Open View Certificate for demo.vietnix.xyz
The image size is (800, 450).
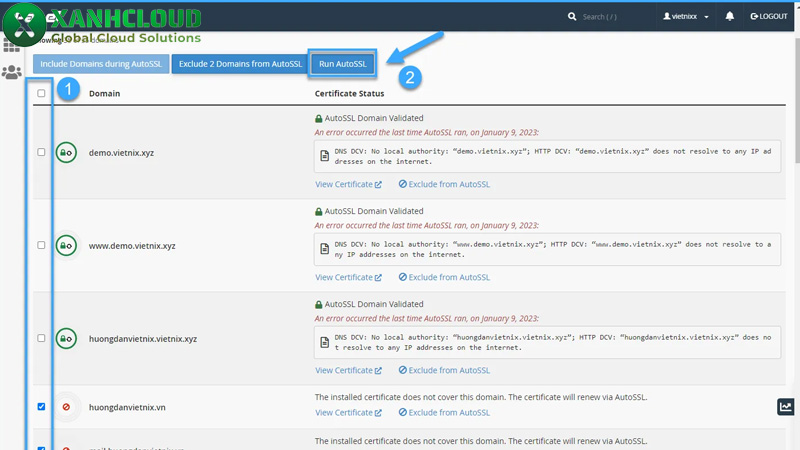348,184
